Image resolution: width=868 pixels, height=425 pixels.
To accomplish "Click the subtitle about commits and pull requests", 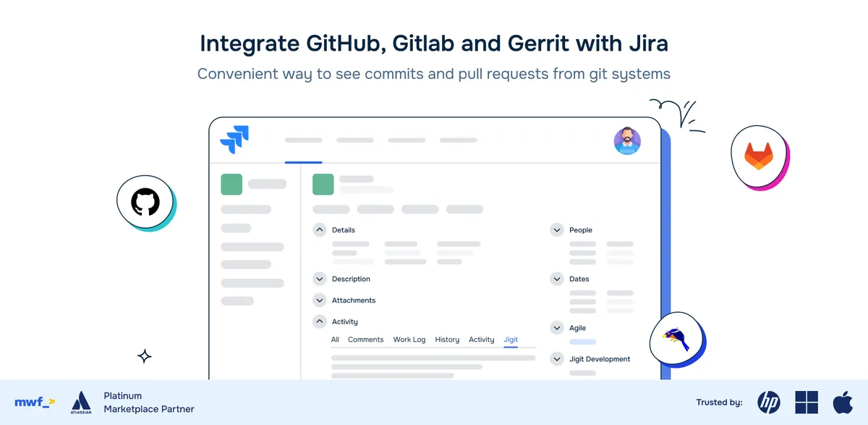I will pos(434,74).
